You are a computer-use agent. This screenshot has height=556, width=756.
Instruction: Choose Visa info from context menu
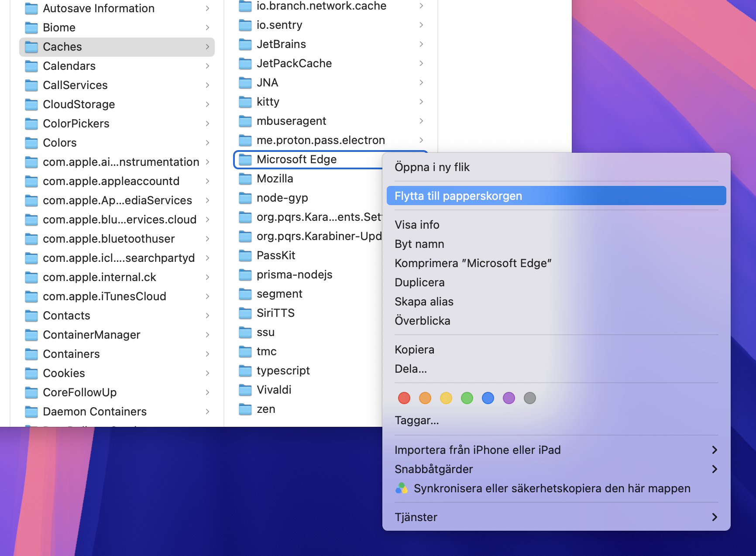[x=557, y=225]
